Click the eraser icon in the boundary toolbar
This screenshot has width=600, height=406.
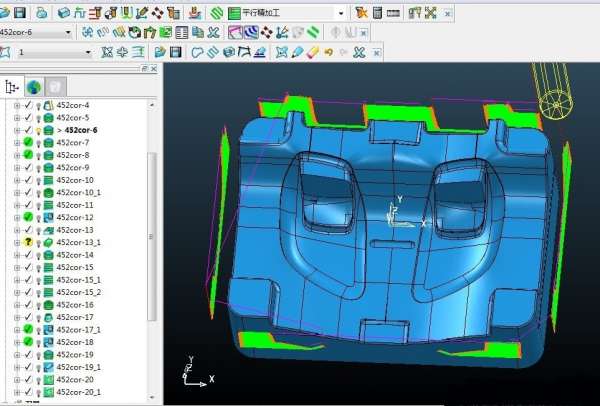tap(313, 52)
